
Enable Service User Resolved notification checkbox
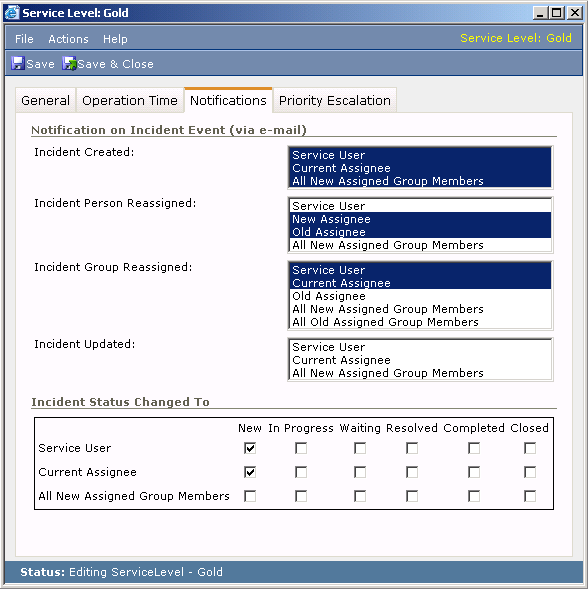[412, 448]
